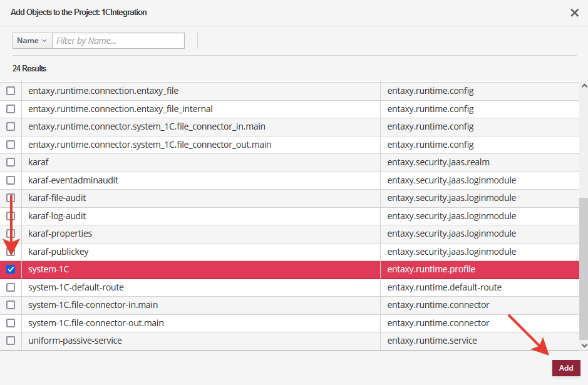Click the Add button
The width and height of the screenshot is (588, 385).
(566, 368)
